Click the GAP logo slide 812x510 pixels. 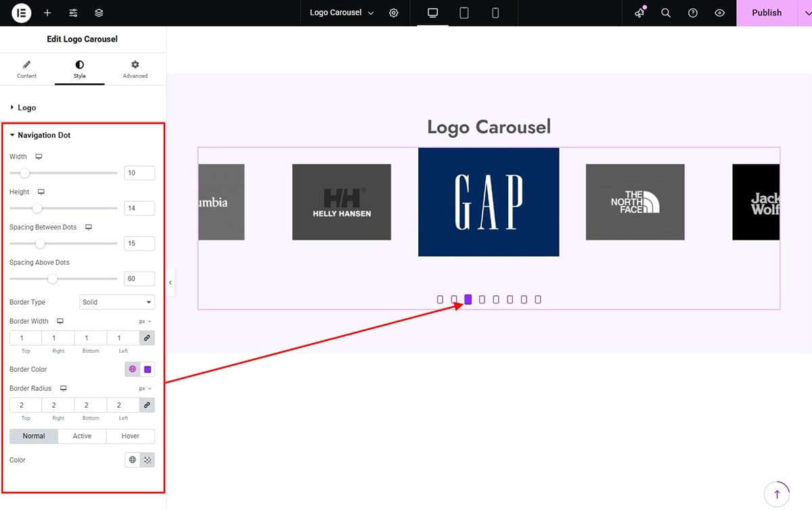(489, 202)
